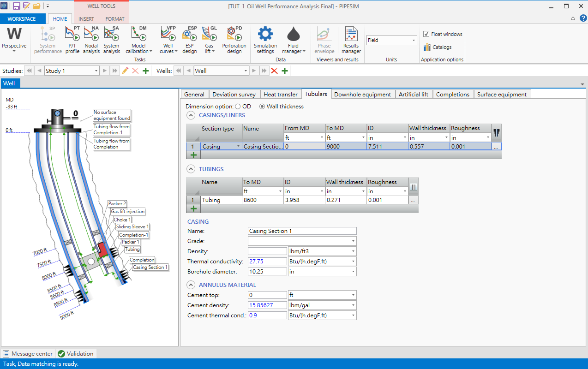Open the Field units dropdown
588x369 pixels.
tap(392, 40)
